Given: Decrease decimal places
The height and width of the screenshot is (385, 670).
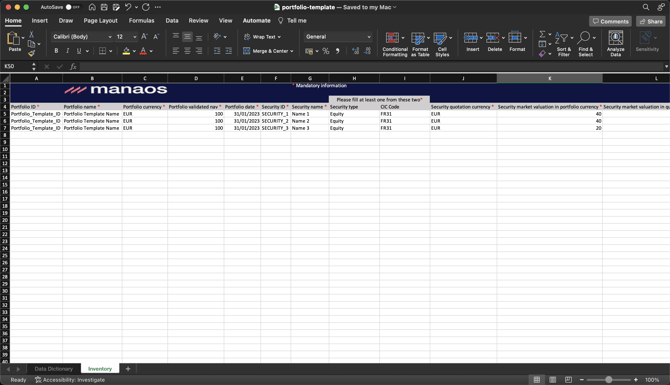Looking at the screenshot, I should [x=367, y=51].
